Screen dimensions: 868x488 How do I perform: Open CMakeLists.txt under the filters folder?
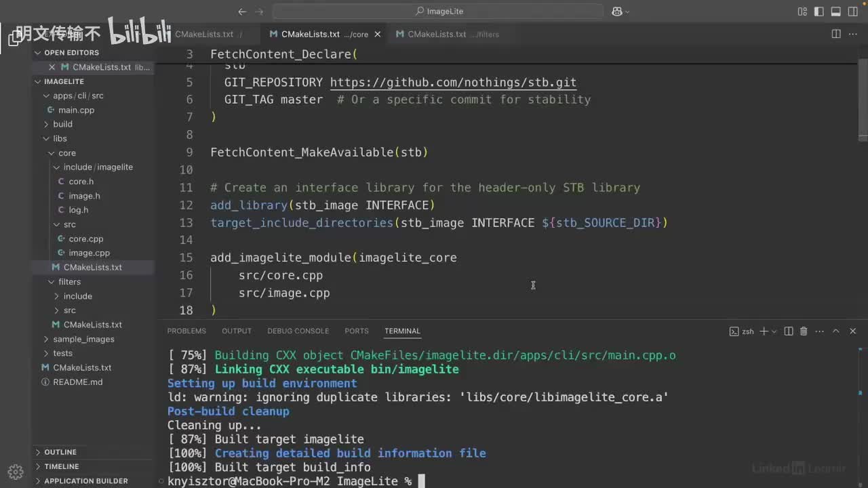pyautogui.click(x=93, y=325)
